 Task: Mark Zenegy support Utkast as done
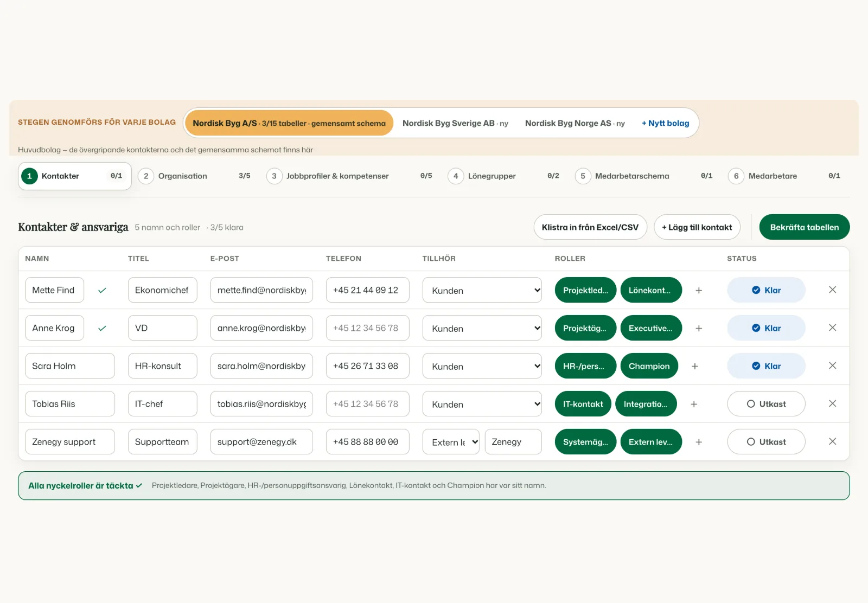pos(766,442)
